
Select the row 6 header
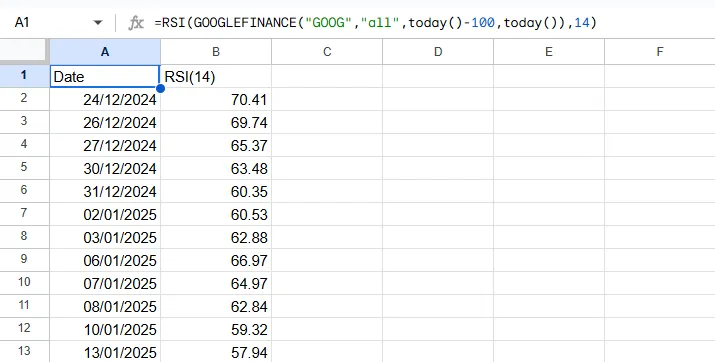click(24, 191)
